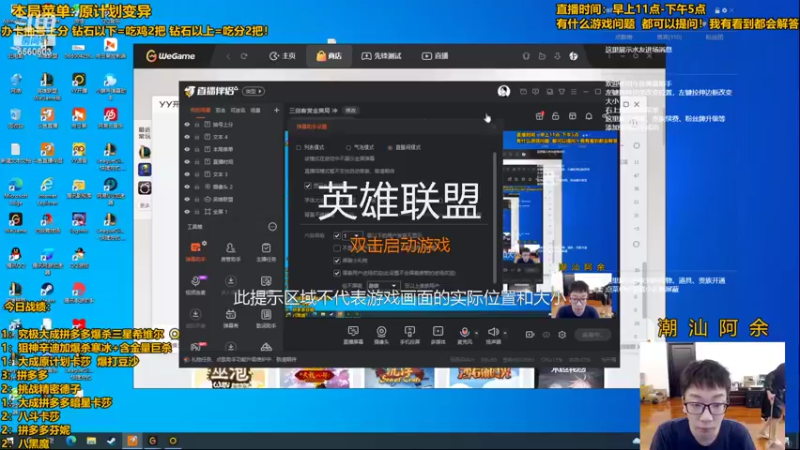Screen dimensions: 800x450
Task: Open the notification bell above the preview
Action: coord(589,116)
